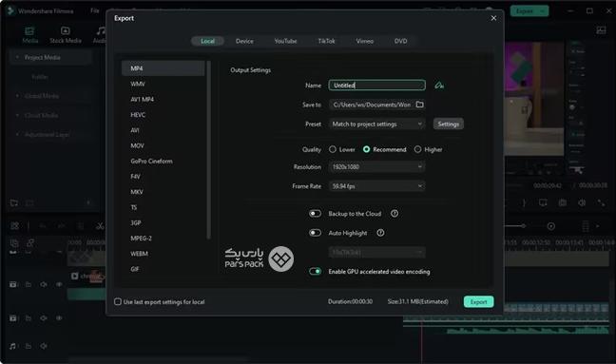This screenshot has height=364, width=616.
Task: Click the scissors split icon in timeline toolbar
Action: pyautogui.click(x=100, y=226)
